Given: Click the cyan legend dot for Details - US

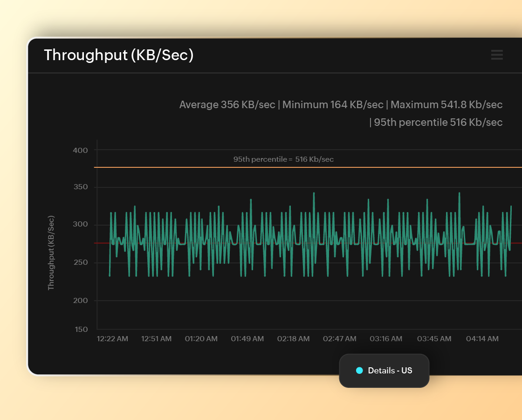Looking at the screenshot, I should 359,371.
